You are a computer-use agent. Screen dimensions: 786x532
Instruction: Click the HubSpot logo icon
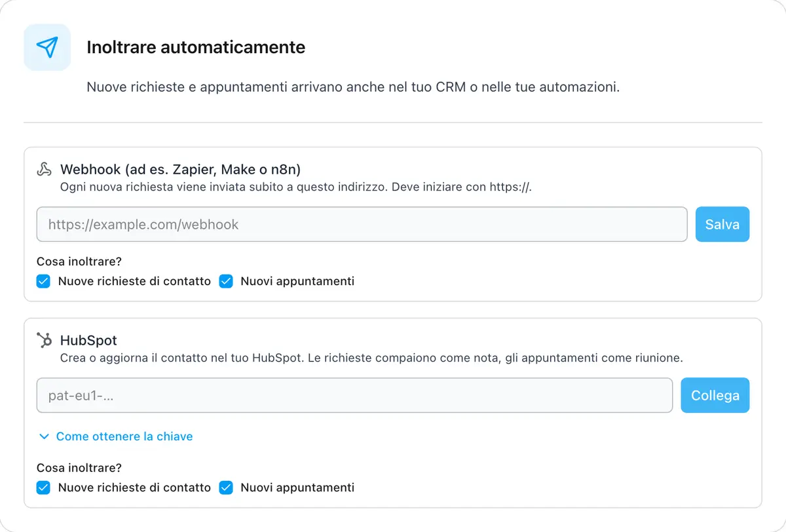point(44,340)
